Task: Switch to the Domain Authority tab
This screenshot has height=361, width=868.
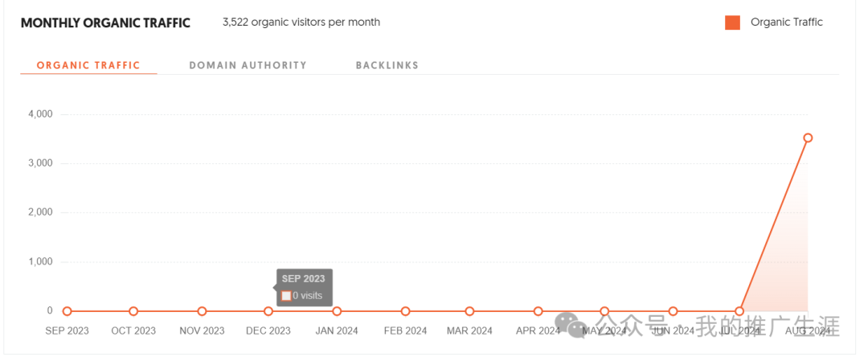Action: (x=248, y=65)
